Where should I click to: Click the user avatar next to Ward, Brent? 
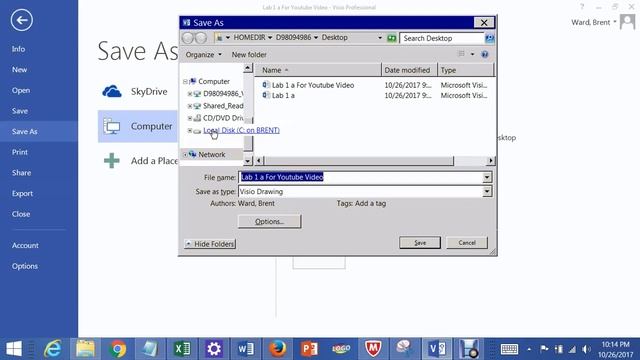[x=627, y=22]
